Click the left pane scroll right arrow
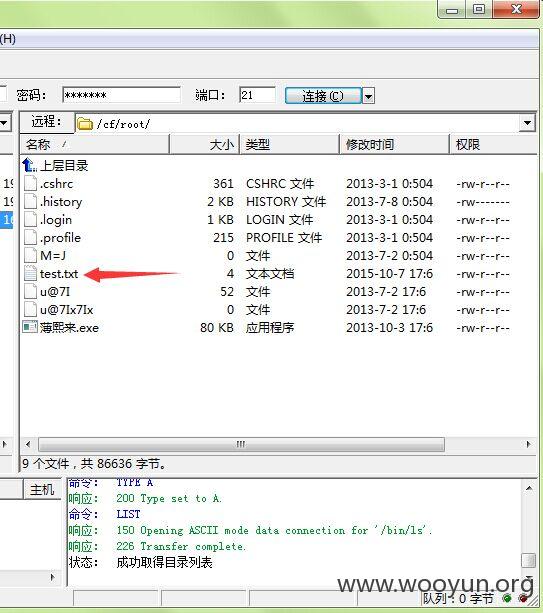The width and height of the screenshot is (543, 613). tap(5, 444)
